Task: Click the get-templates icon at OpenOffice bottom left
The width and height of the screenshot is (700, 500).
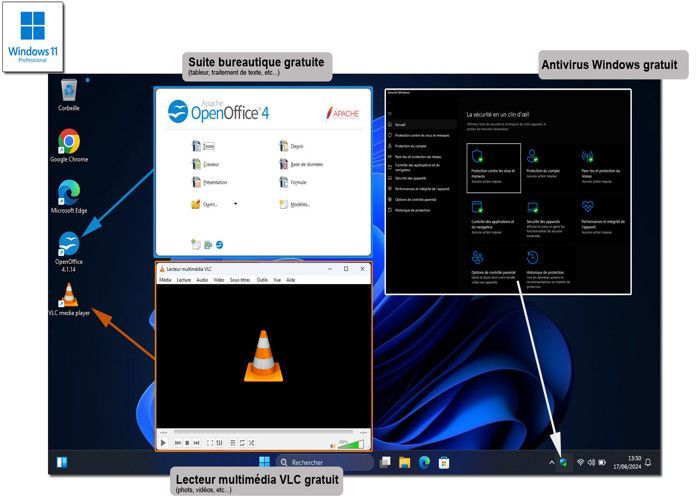Action: (x=196, y=244)
